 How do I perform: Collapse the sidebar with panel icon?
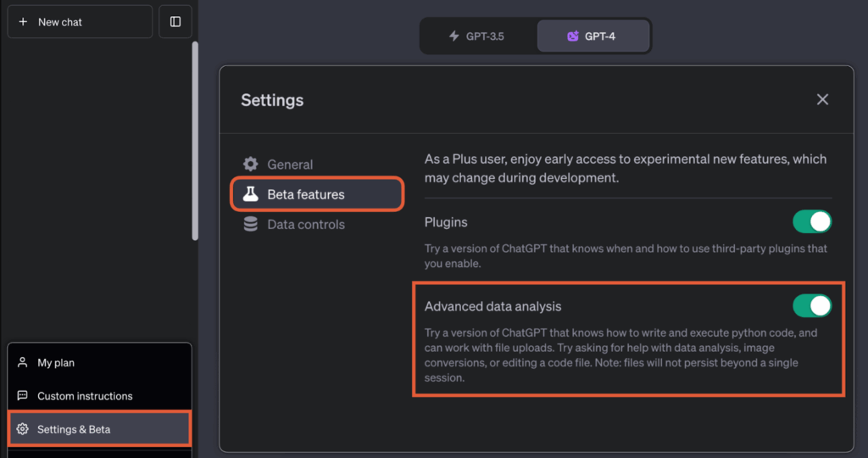tap(175, 21)
